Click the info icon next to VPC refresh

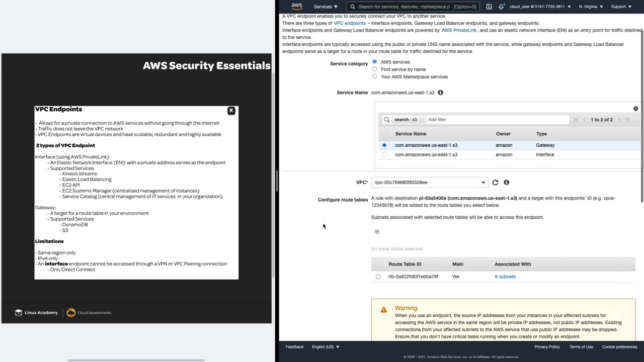506,183
